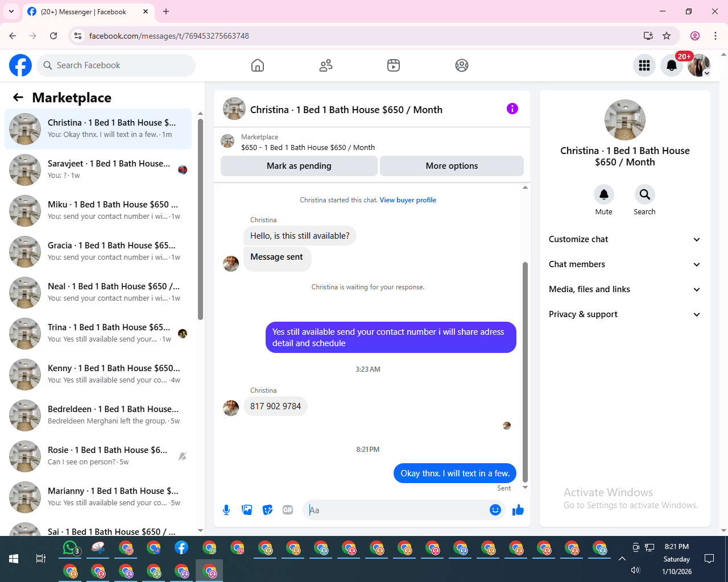The width and height of the screenshot is (728, 582).
Task: Go back from Marketplace with arrow
Action: coord(18,97)
